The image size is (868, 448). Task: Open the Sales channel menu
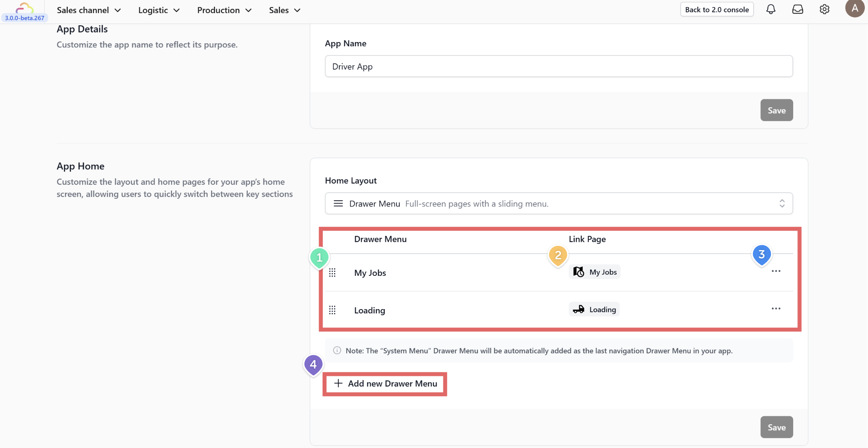pyautogui.click(x=89, y=10)
